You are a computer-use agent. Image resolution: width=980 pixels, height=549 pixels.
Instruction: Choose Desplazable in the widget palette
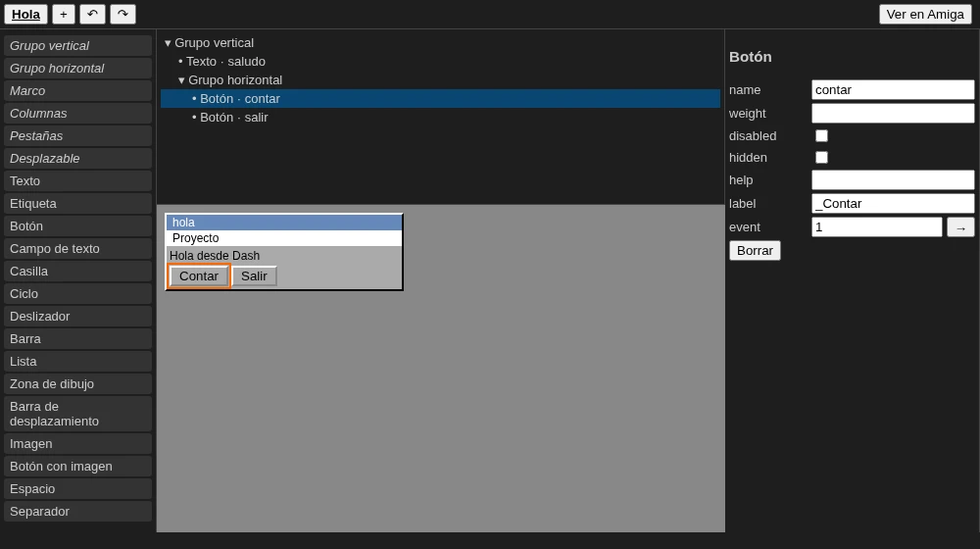[77, 158]
